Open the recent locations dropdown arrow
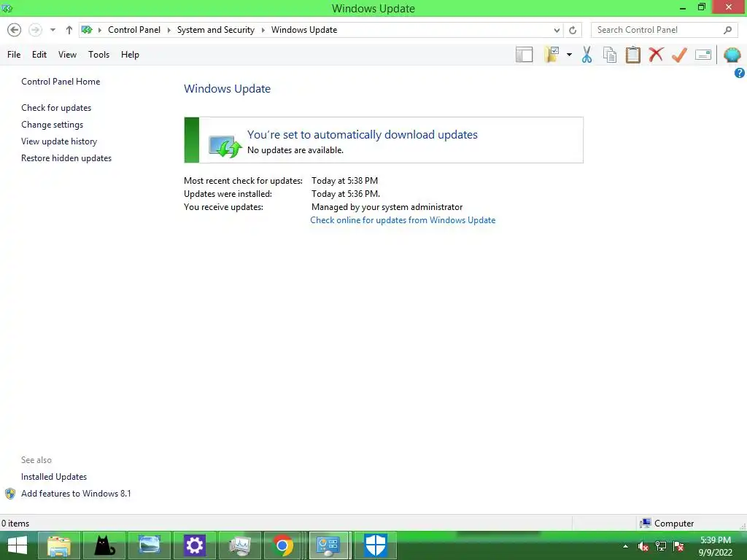This screenshot has width=747, height=560. [x=53, y=30]
